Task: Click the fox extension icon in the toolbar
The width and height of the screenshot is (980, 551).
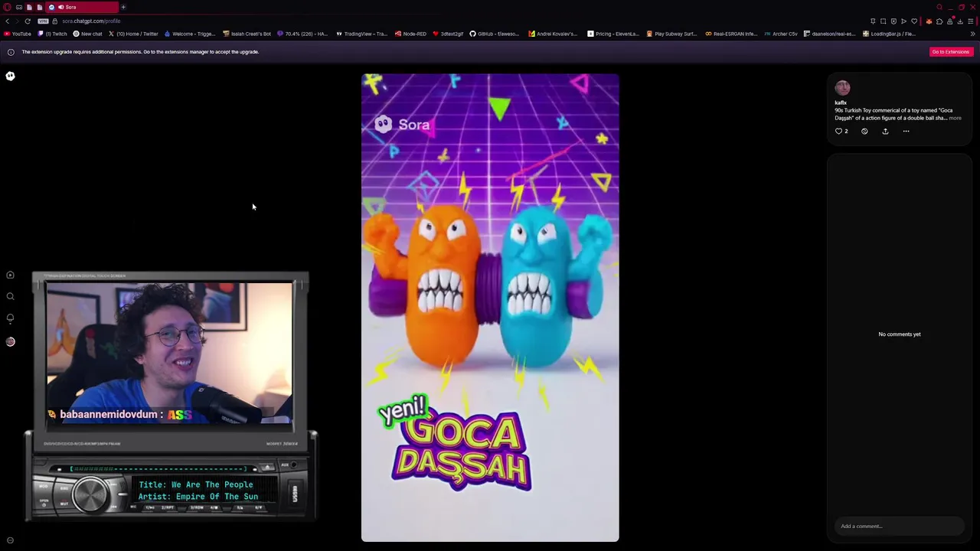Action: tap(929, 21)
